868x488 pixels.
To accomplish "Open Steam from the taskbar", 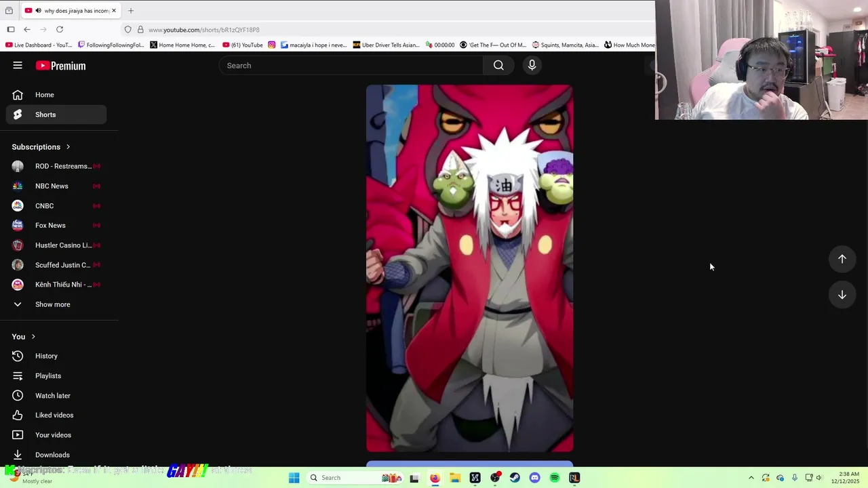I will click(515, 478).
